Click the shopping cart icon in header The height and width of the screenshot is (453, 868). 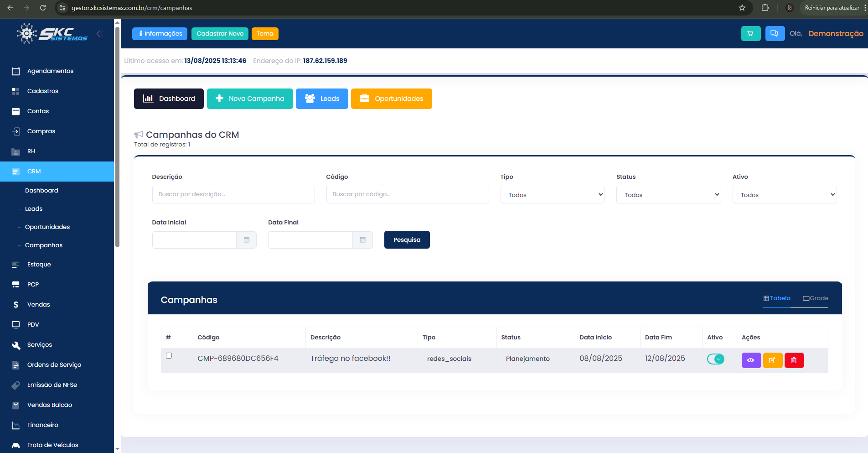[x=750, y=34]
